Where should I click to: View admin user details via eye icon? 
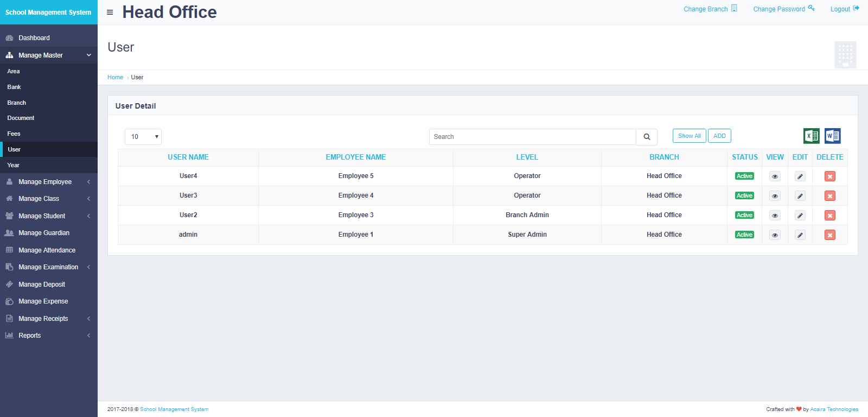(x=775, y=235)
